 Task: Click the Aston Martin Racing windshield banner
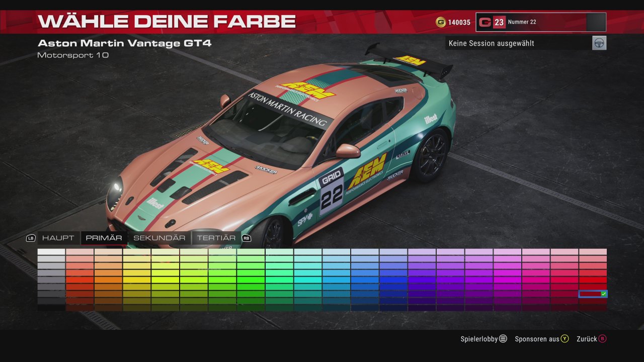pos(288,110)
